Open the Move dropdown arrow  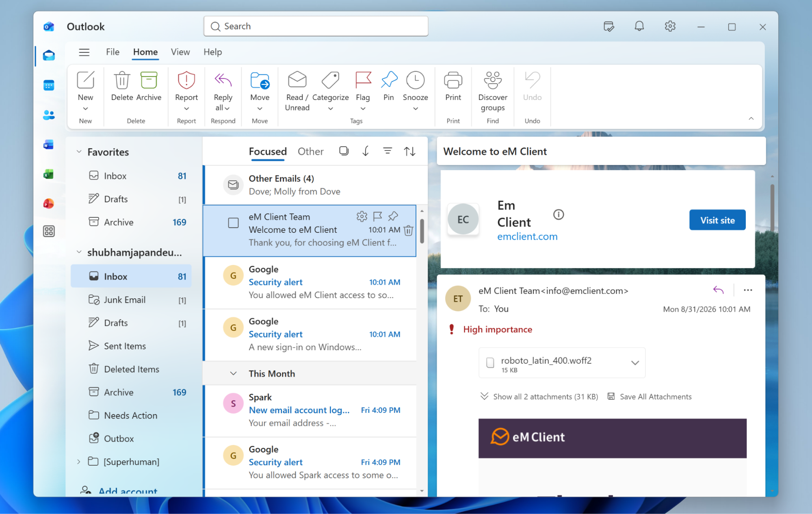coord(260,108)
